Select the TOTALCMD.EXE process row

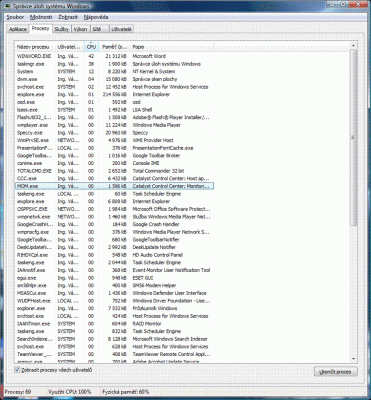114,171
